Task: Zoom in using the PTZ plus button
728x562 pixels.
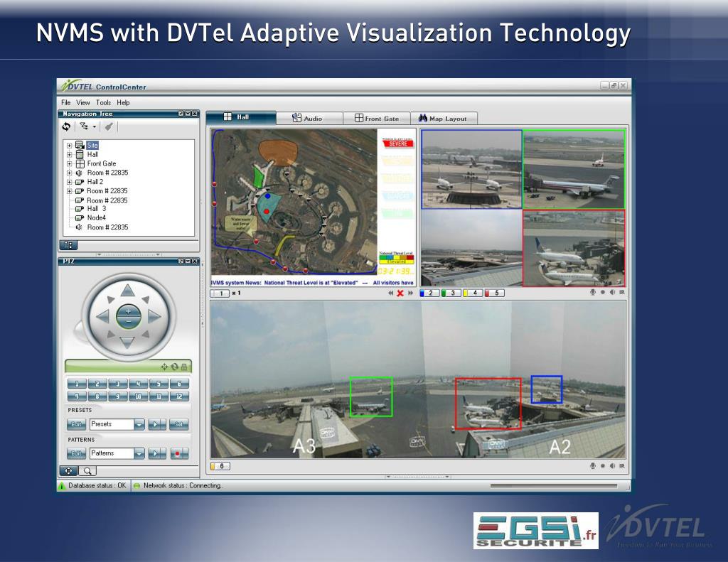Action: 128,311
